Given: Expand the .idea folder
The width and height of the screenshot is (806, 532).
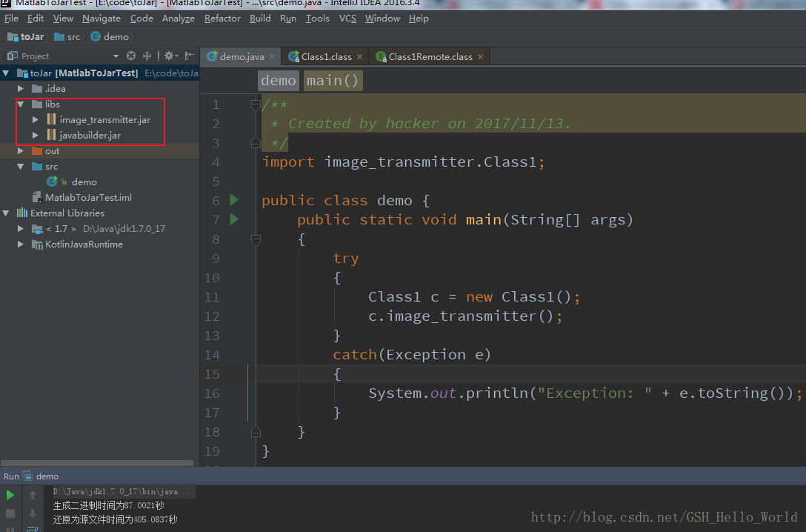Looking at the screenshot, I should [21, 88].
